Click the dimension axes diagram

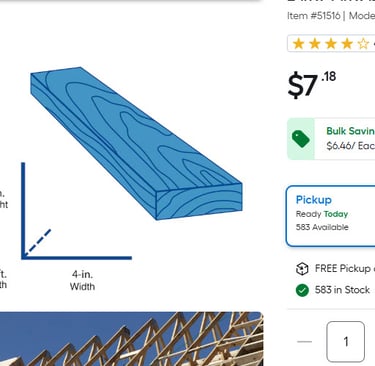coord(76,211)
